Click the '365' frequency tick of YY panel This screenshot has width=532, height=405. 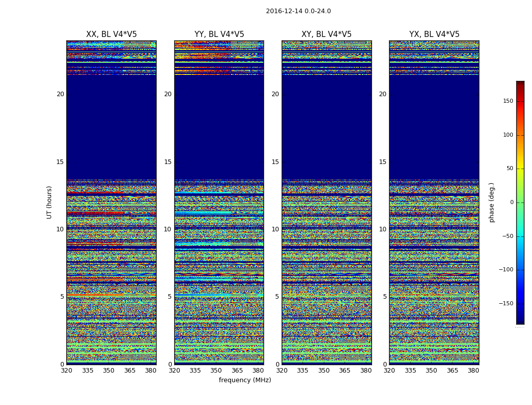click(x=237, y=371)
